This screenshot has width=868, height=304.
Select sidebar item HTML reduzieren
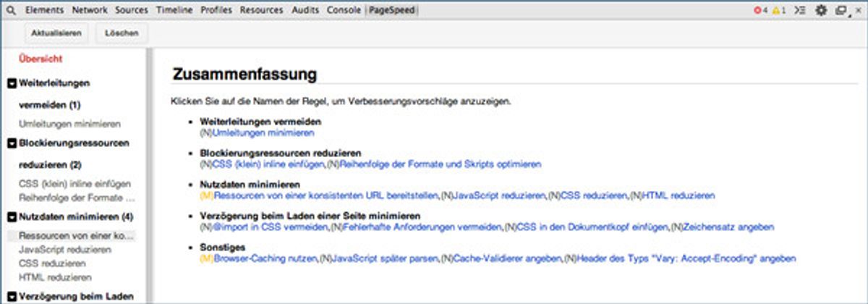click(x=55, y=277)
